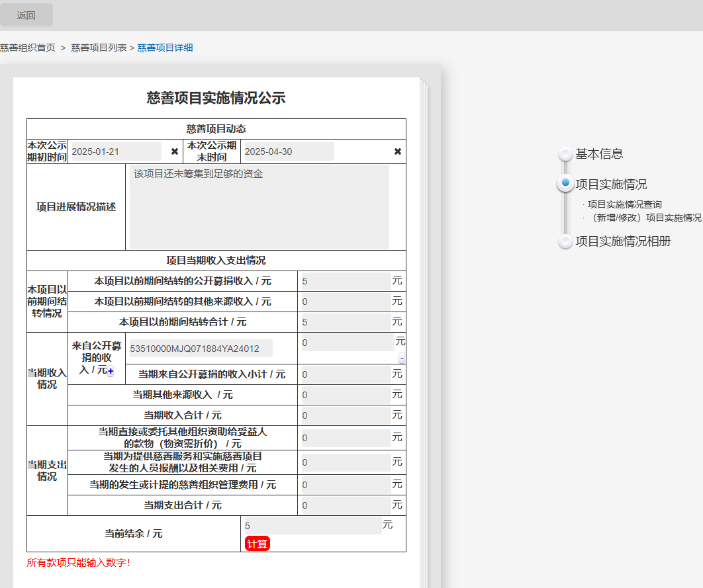
Task: Open the end date picker showing 2025-04-30
Action: (288, 151)
